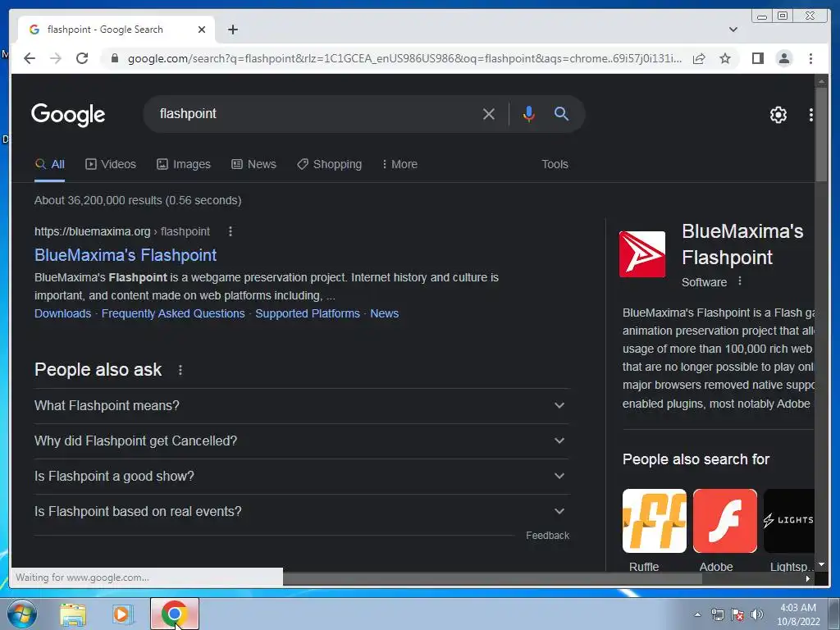840x630 pixels.
Task: Expand "Is Flashpoint a good show?"
Action: [x=302, y=477]
